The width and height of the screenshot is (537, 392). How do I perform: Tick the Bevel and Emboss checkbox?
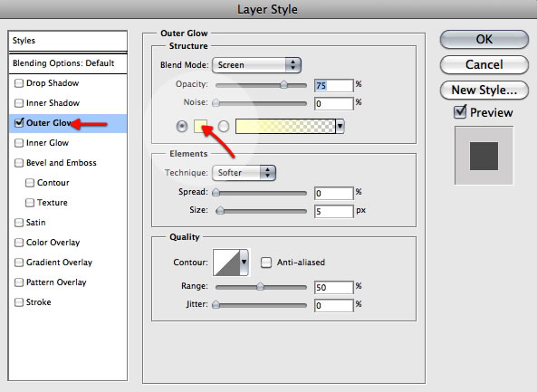point(19,163)
